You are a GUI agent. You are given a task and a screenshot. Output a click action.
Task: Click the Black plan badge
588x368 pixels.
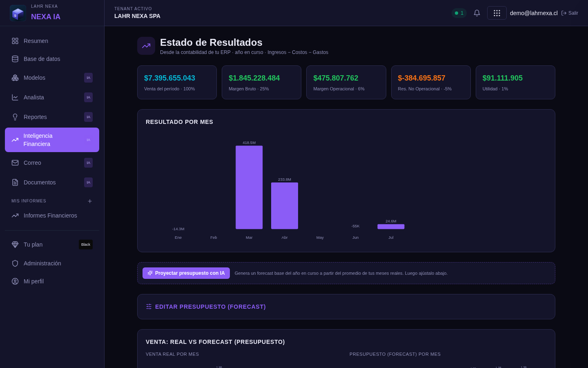86,245
